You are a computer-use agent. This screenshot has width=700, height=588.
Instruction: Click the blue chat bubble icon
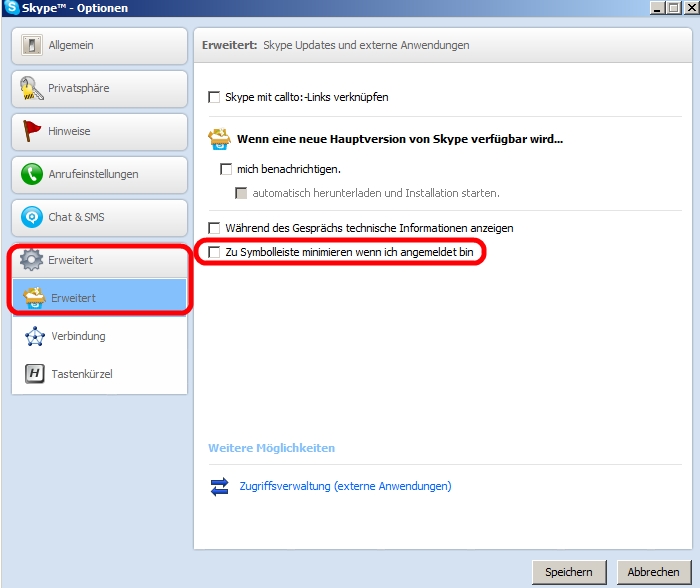point(32,217)
